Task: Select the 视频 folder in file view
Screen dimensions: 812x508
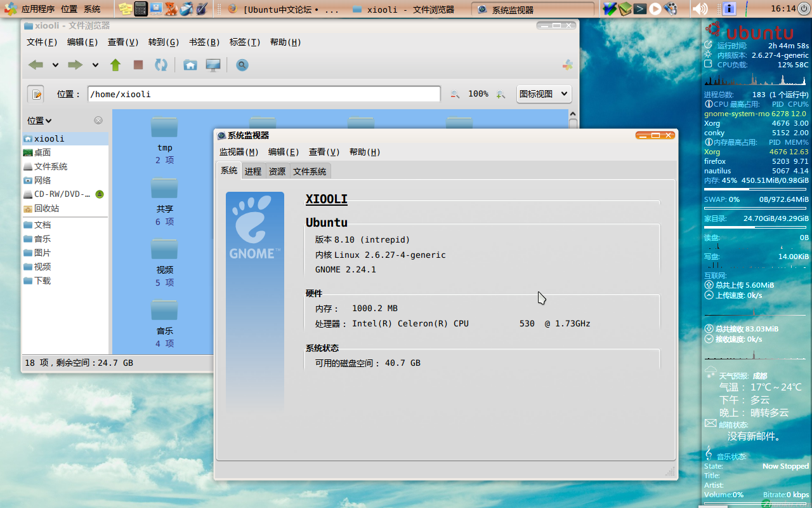Action: click(164, 249)
